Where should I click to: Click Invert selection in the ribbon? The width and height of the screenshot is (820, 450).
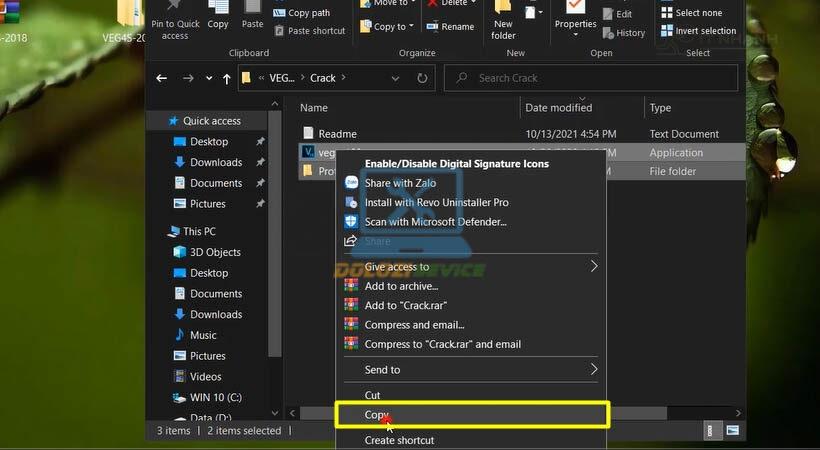pyautogui.click(x=698, y=31)
